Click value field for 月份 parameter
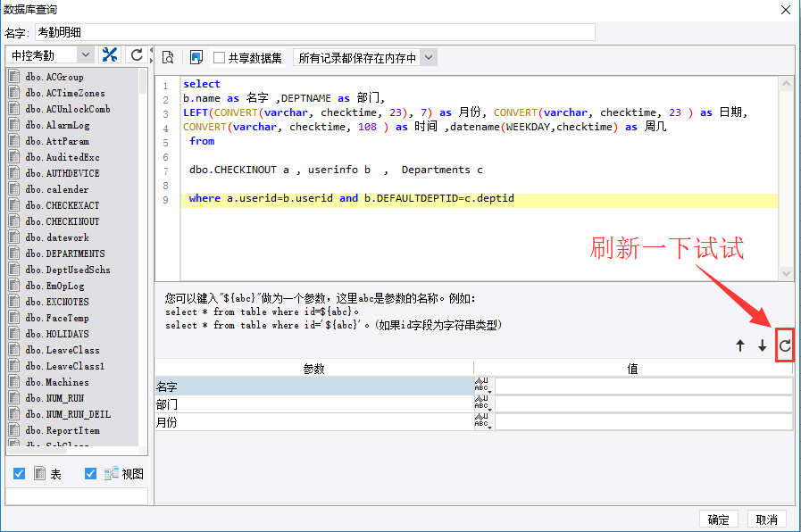 tap(644, 421)
